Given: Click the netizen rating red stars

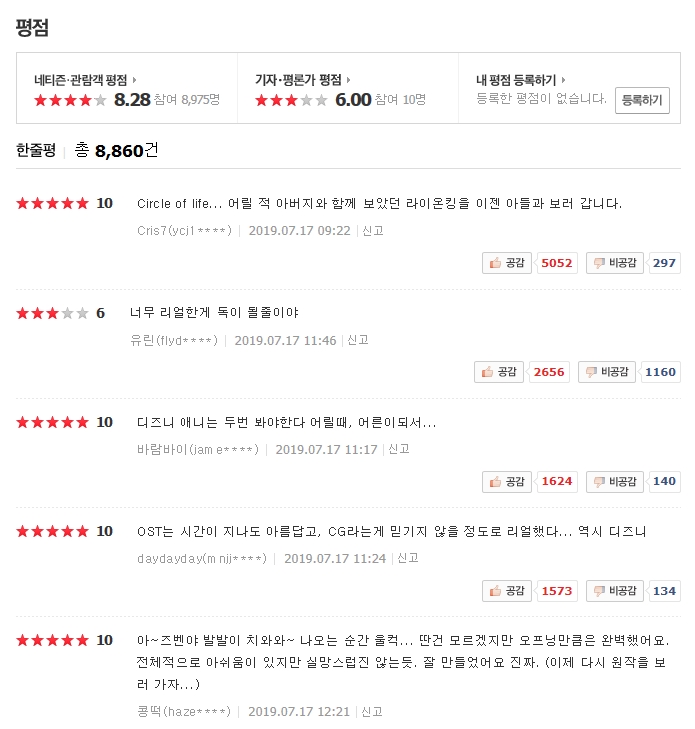Looking at the screenshot, I should (x=70, y=100).
